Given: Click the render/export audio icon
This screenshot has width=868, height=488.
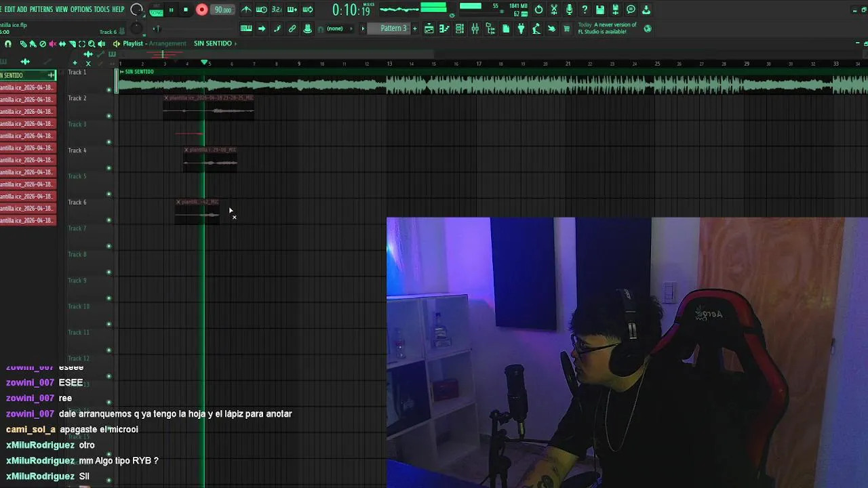Looking at the screenshot, I should pyautogui.click(x=616, y=9).
